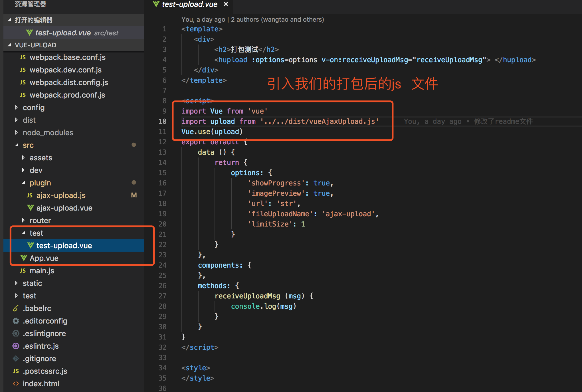Click the gear icon next to .editorconfig

point(16,321)
